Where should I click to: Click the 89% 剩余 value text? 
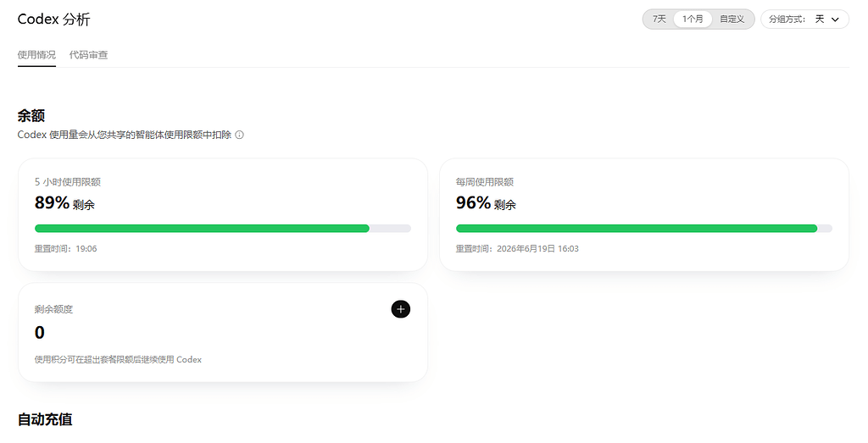(64, 203)
